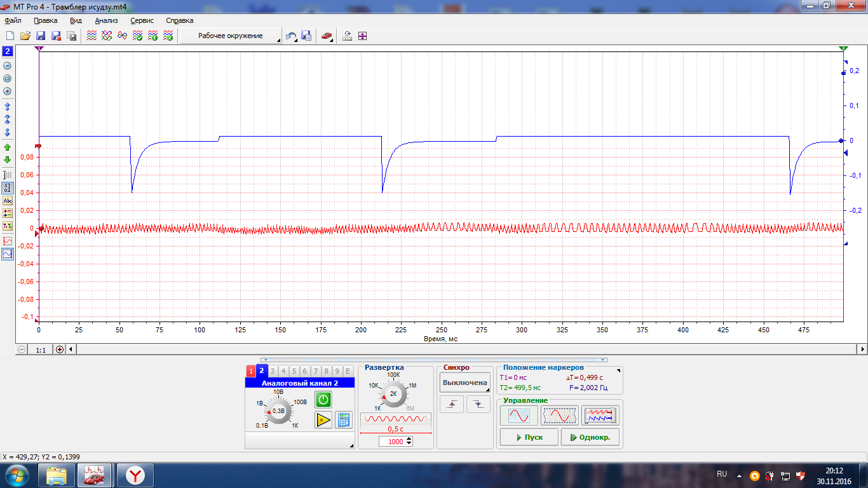Open the Синхро Выключена dropdown

(465, 383)
